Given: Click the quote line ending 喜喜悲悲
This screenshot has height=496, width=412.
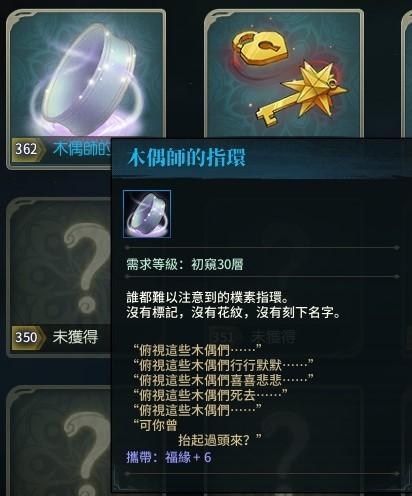Looking at the screenshot, I should click(224, 380).
